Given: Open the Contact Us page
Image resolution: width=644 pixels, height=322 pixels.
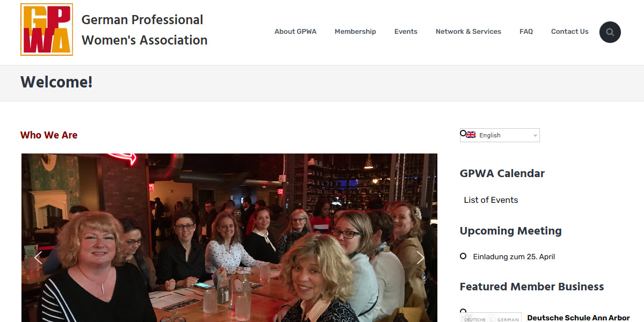Looking at the screenshot, I should [x=569, y=32].
